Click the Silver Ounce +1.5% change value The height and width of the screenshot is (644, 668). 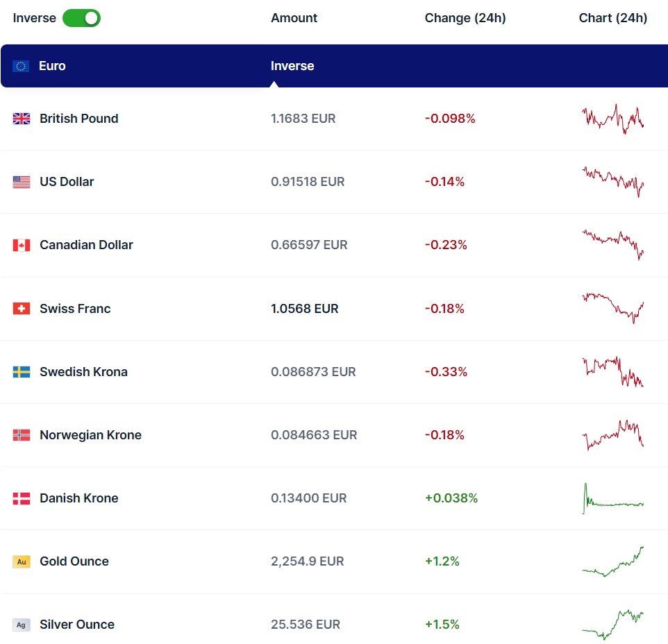pos(442,625)
